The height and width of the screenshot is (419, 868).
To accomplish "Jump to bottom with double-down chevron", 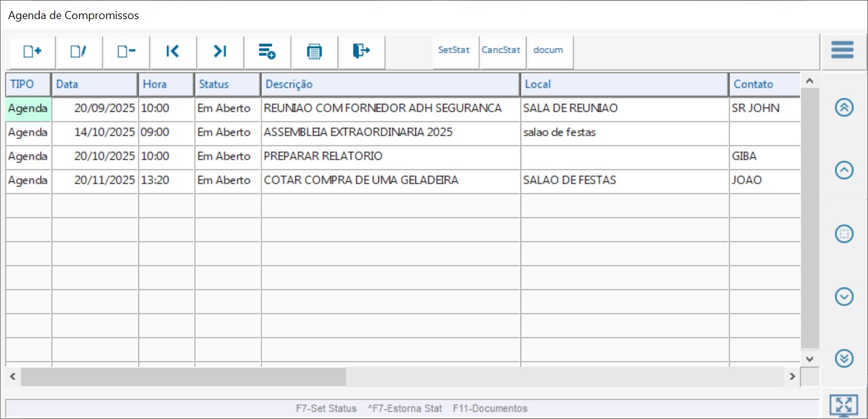I will click(844, 358).
